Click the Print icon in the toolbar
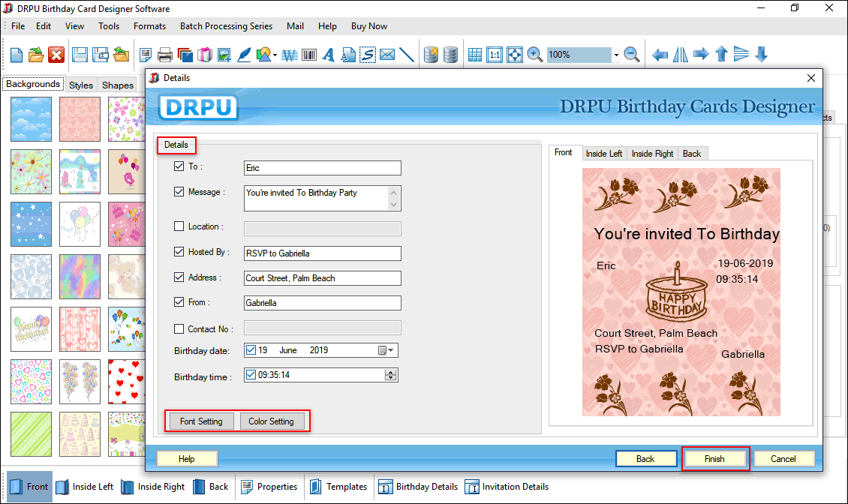This screenshot has width=848, height=504. (x=165, y=55)
